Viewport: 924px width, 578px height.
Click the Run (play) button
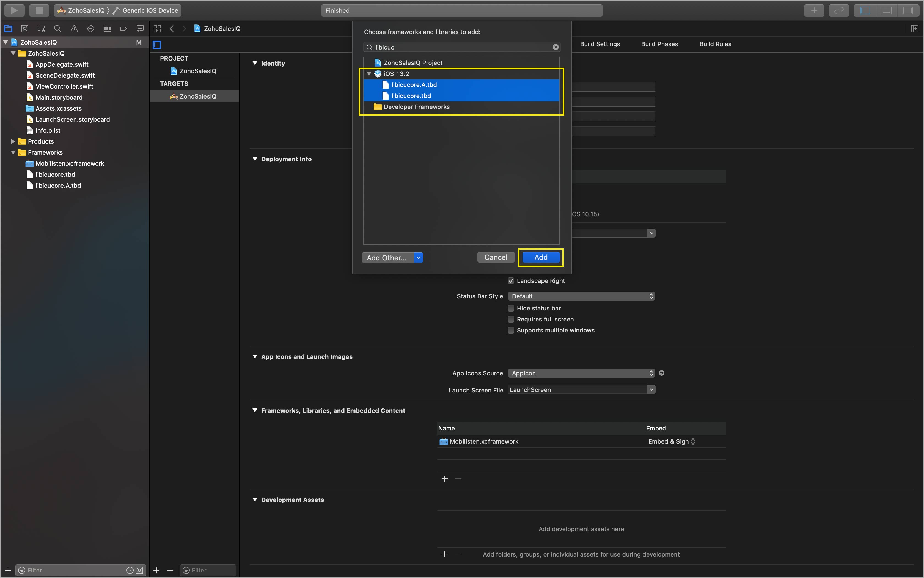14,10
